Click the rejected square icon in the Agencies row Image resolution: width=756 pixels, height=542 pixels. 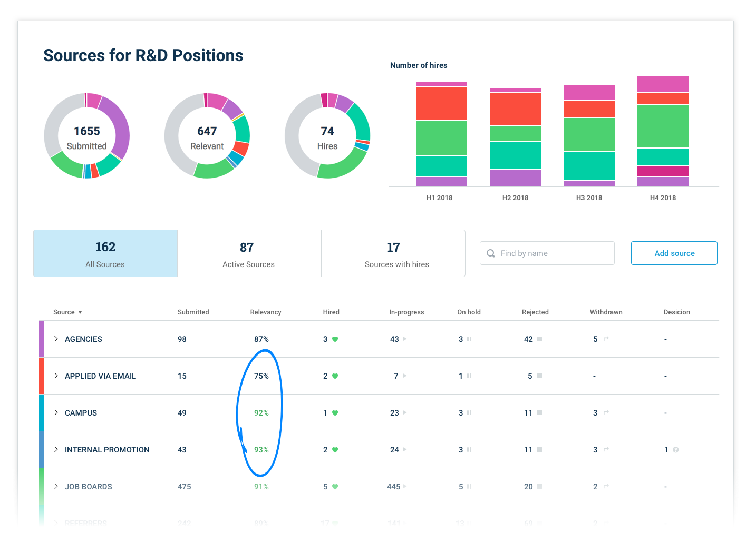[539, 339]
